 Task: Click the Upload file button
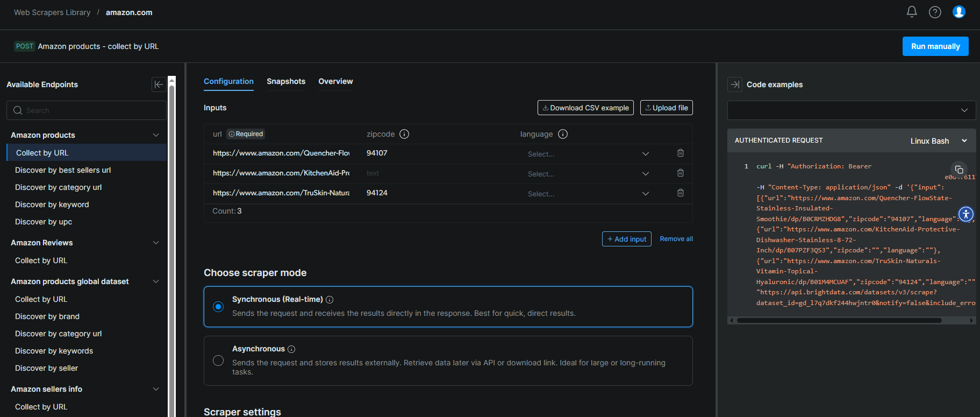click(x=667, y=108)
